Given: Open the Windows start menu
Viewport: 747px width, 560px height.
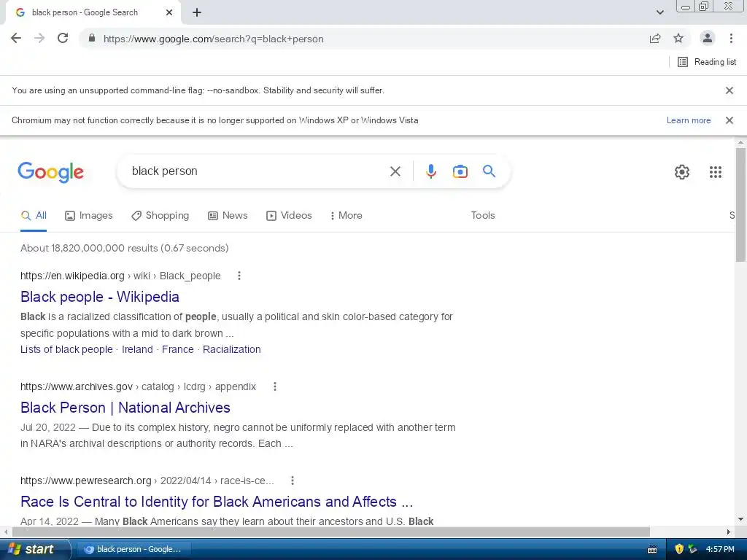Looking at the screenshot, I should pyautogui.click(x=34, y=549).
